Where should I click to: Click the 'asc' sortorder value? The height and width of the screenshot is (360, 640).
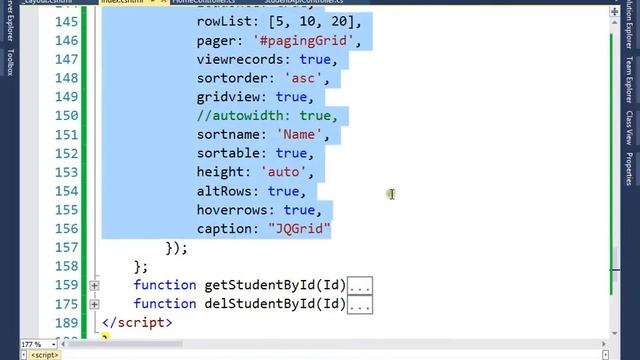[303, 78]
